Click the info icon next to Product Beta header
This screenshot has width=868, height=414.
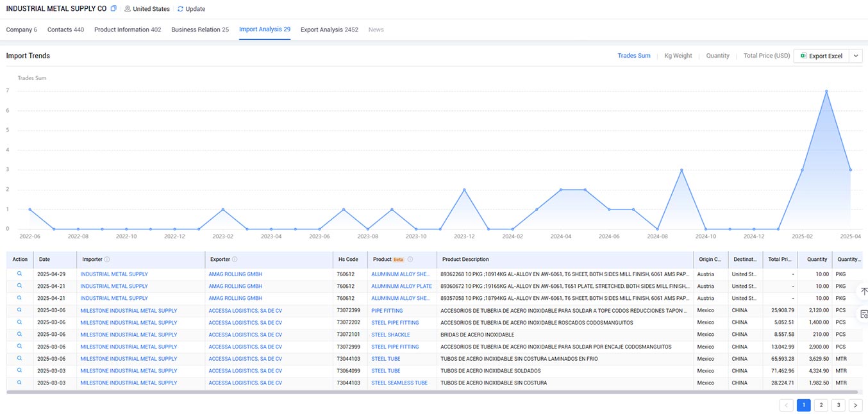coord(410,260)
